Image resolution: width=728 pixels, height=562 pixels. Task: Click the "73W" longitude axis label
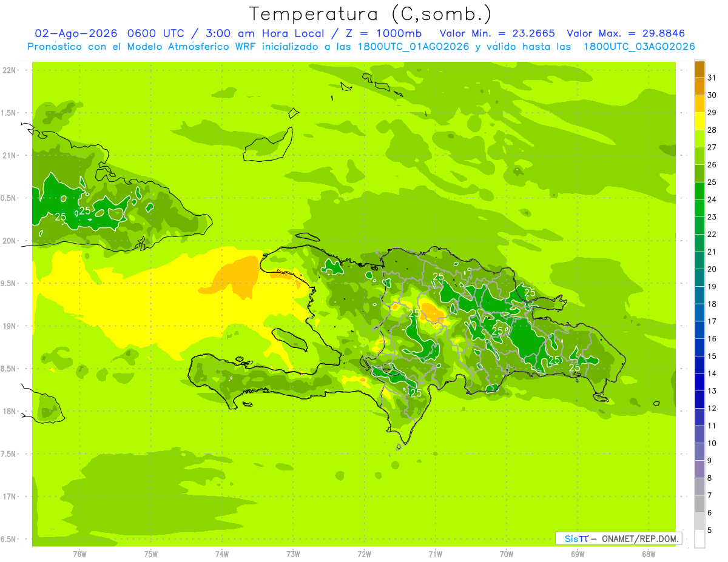293,554
